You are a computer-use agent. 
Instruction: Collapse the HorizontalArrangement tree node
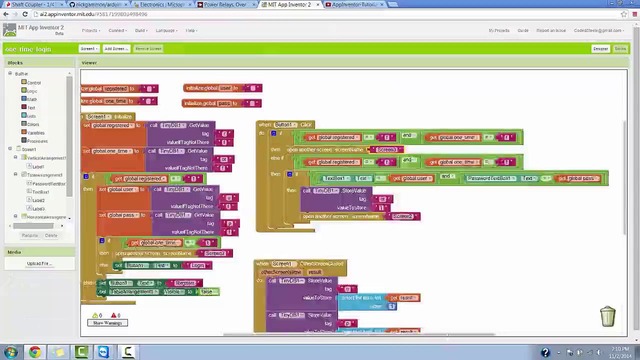click(x=16, y=216)
